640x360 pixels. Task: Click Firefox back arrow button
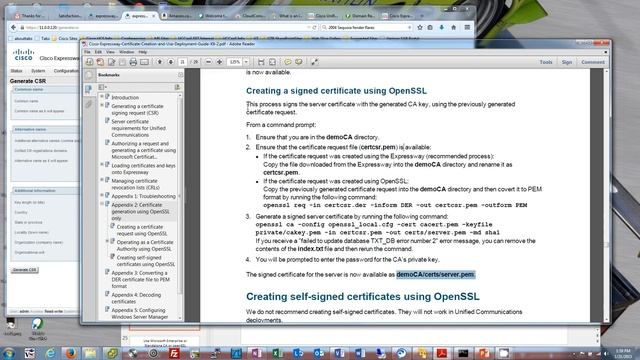click(13, 27)
